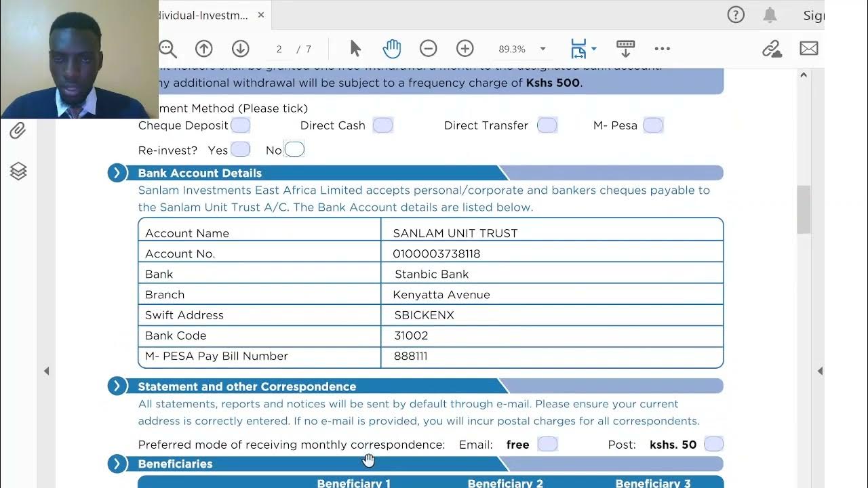Click Beneficiaries section arrow icon

click(x=117, y=464)
